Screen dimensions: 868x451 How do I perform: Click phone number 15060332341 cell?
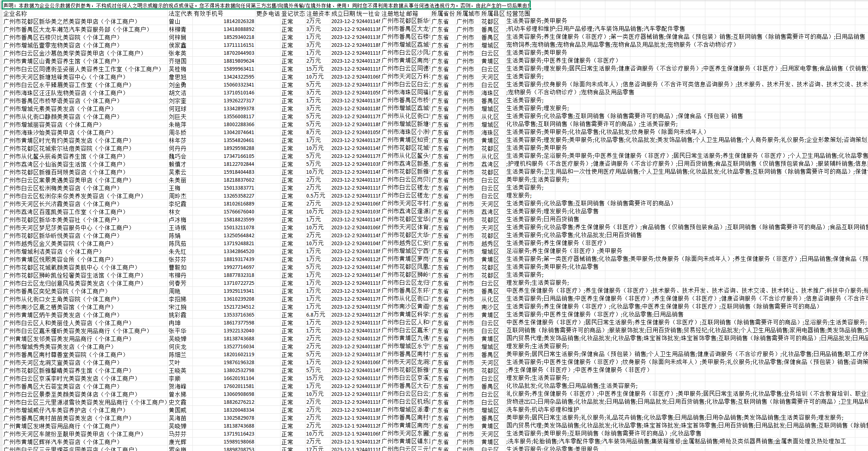[238, 85]
